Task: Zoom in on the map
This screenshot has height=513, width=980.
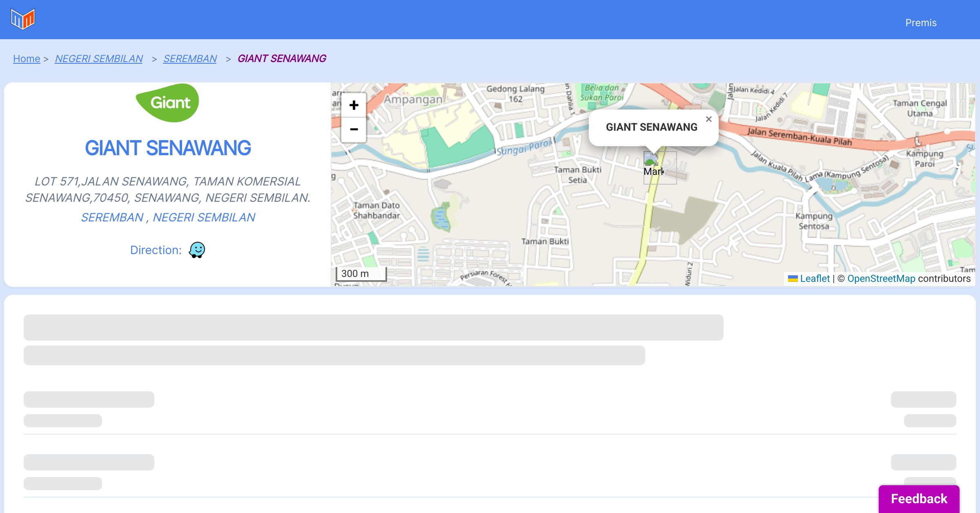Action: tap(354, 105)
